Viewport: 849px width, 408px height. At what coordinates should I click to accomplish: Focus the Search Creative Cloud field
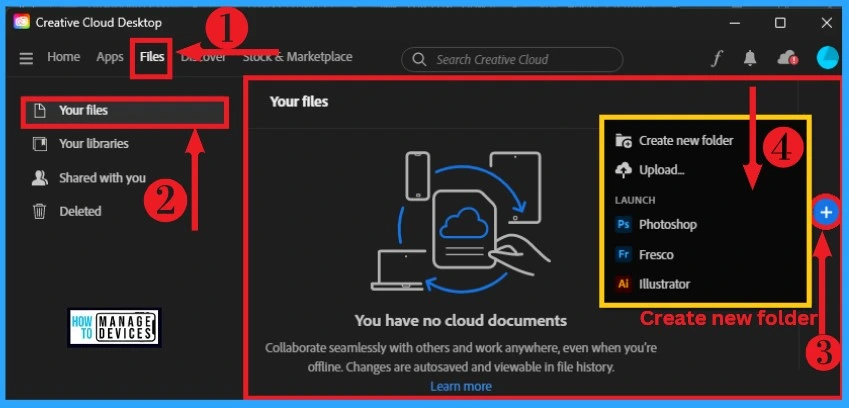[x=512, y=60]
